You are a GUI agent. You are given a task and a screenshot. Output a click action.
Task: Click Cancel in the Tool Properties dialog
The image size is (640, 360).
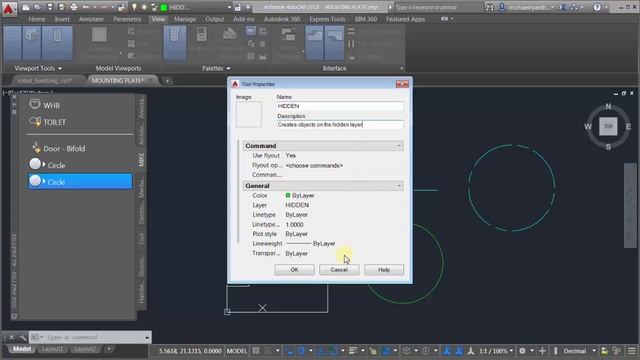click(x=339, y=269)
